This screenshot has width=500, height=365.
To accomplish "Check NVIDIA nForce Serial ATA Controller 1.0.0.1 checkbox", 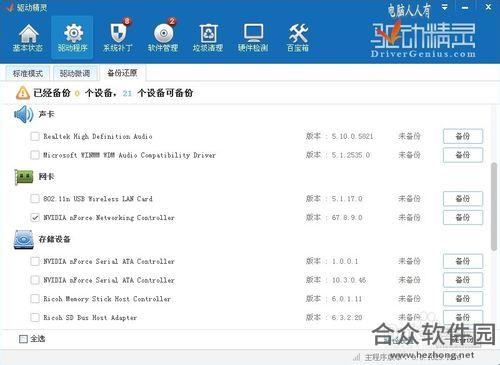I will pos(35,261).
